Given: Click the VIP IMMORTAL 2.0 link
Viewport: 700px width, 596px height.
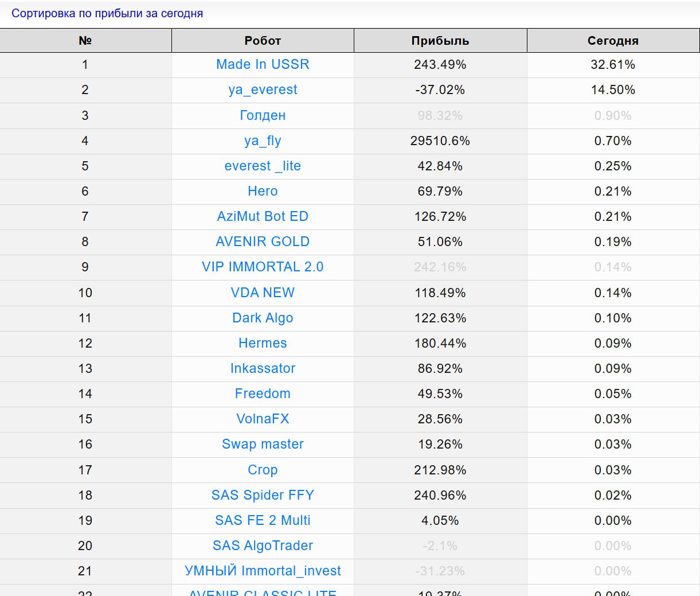Looking at the screenshot, I should (x=263, y=267).
